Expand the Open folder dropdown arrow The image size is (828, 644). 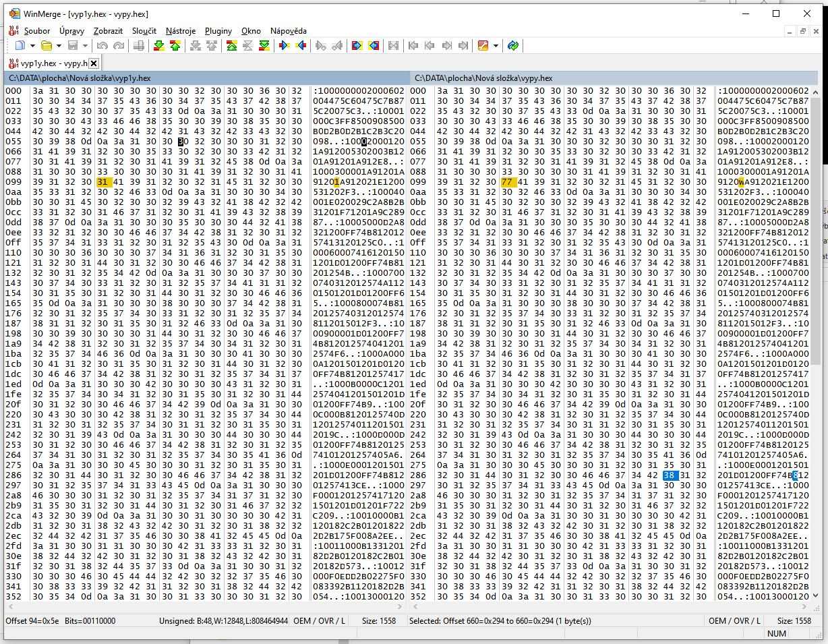pyautogui.click(x=59, y=46)
